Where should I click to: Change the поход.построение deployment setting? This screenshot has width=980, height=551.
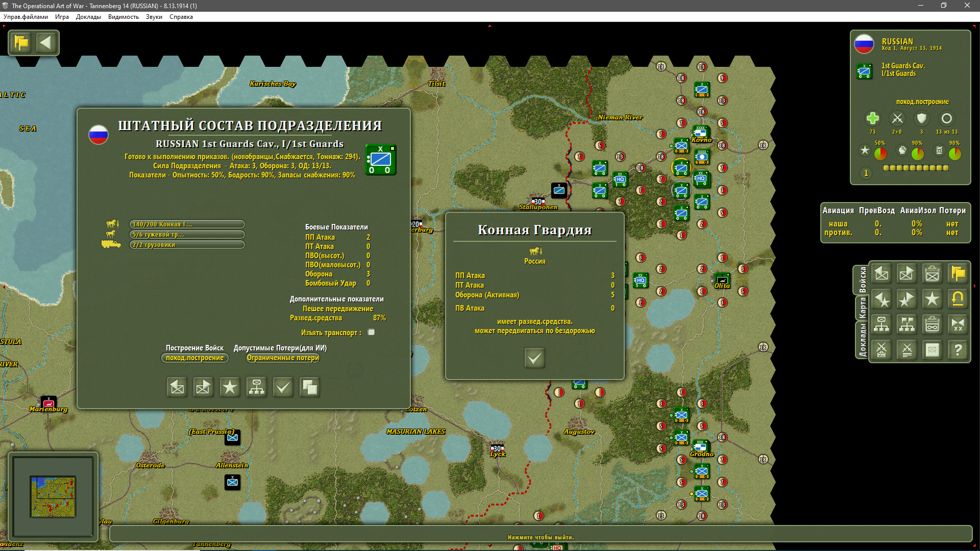coord(194,358)
